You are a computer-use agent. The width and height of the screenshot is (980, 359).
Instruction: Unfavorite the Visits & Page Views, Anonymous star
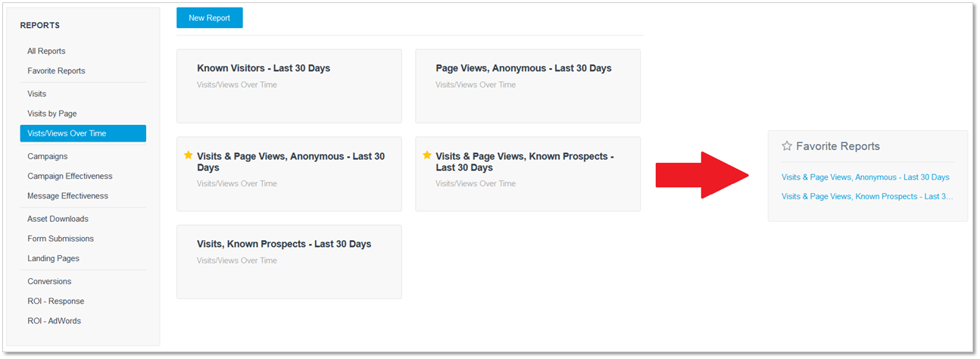click(x=189, y=155)
